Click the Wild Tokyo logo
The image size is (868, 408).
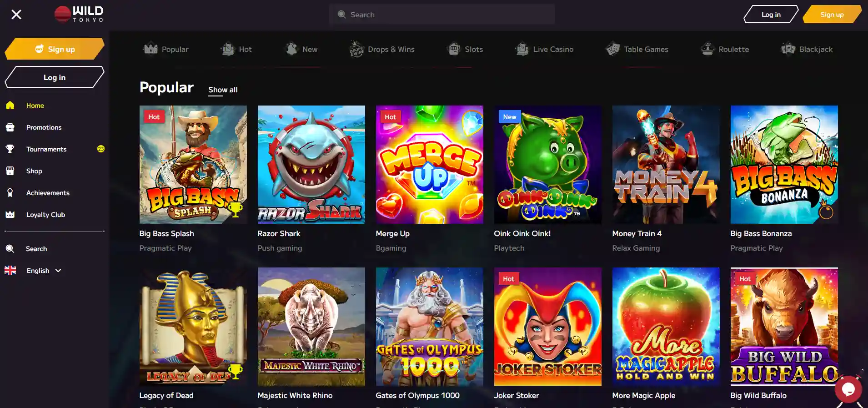pos(79,14)
